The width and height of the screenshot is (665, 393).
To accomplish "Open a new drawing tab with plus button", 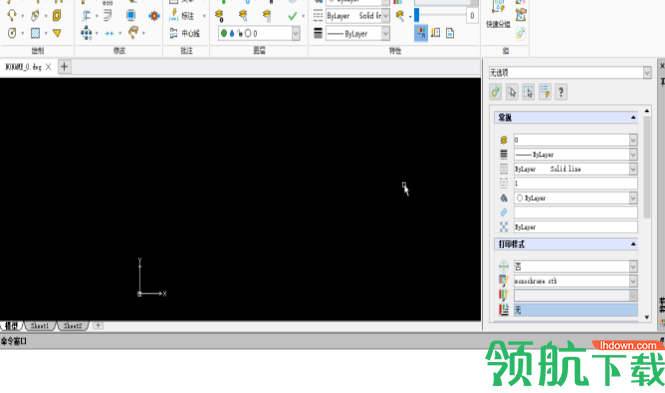I will point(64,67).
